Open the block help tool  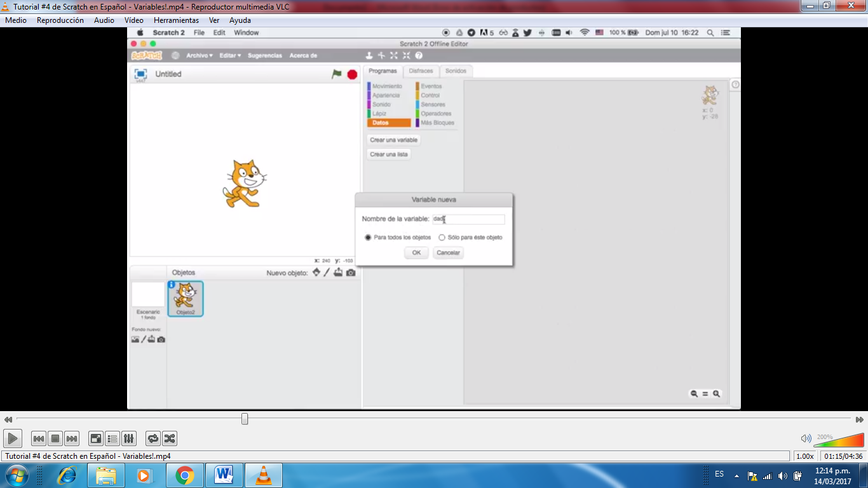417,55
